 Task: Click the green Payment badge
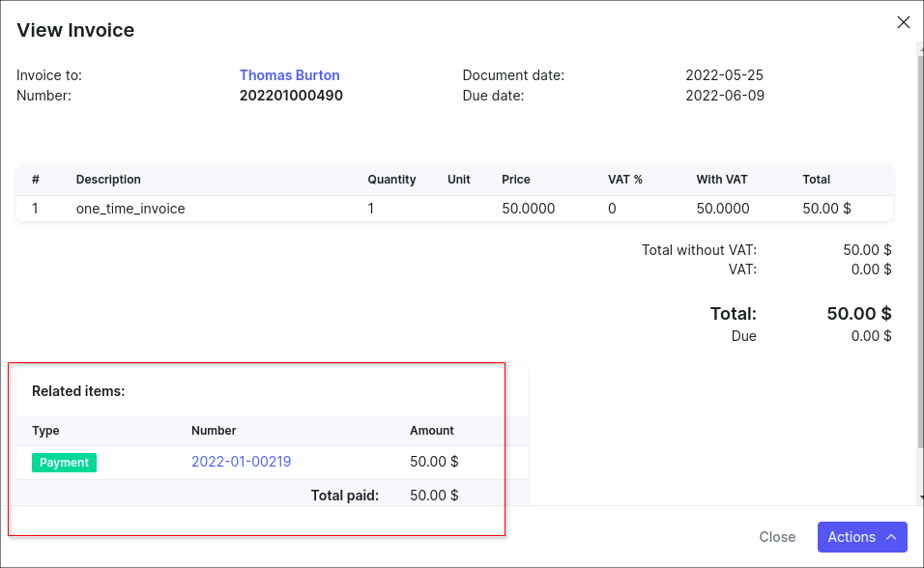click(x=64, y=463)
